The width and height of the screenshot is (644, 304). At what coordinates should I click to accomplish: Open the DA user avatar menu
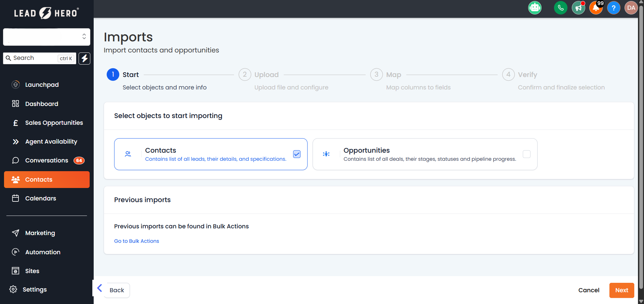tap(631, 8)
